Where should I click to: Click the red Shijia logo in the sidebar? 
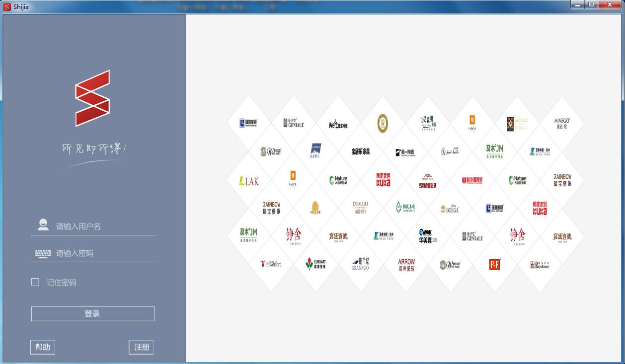pos(92,98)
